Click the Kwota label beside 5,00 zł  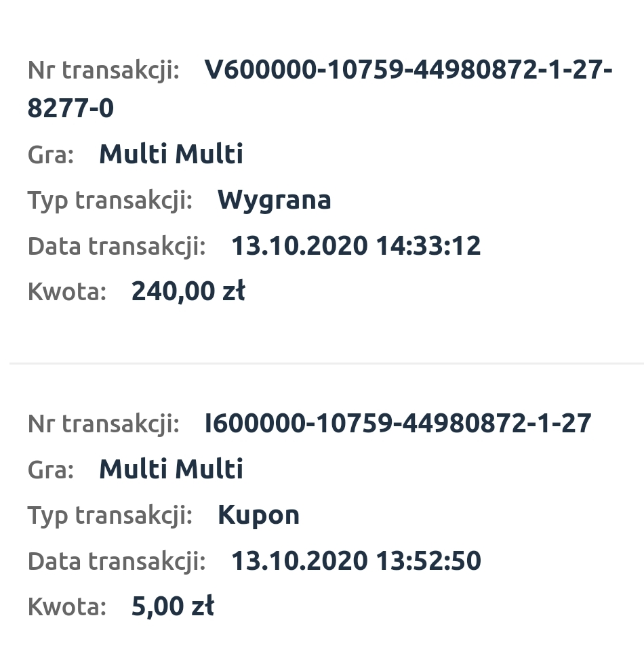coord(67,607)
